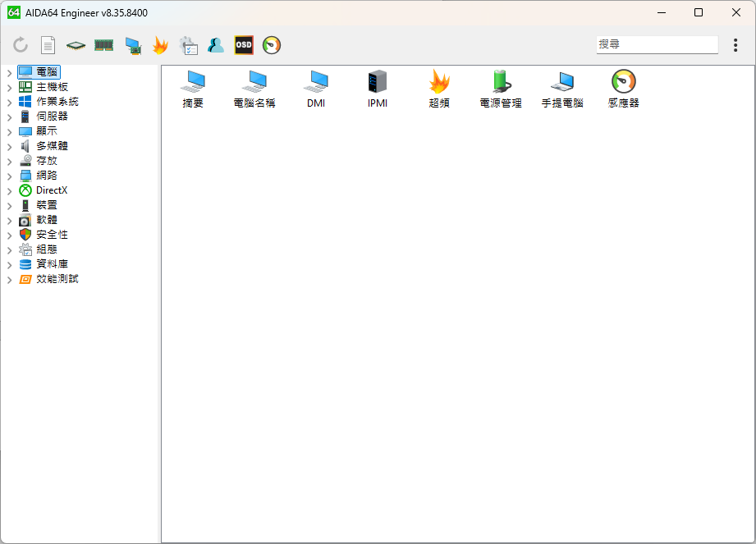Open the preferences checklist toolbar icon
This screenshot has width=756, height=544.
189,45
